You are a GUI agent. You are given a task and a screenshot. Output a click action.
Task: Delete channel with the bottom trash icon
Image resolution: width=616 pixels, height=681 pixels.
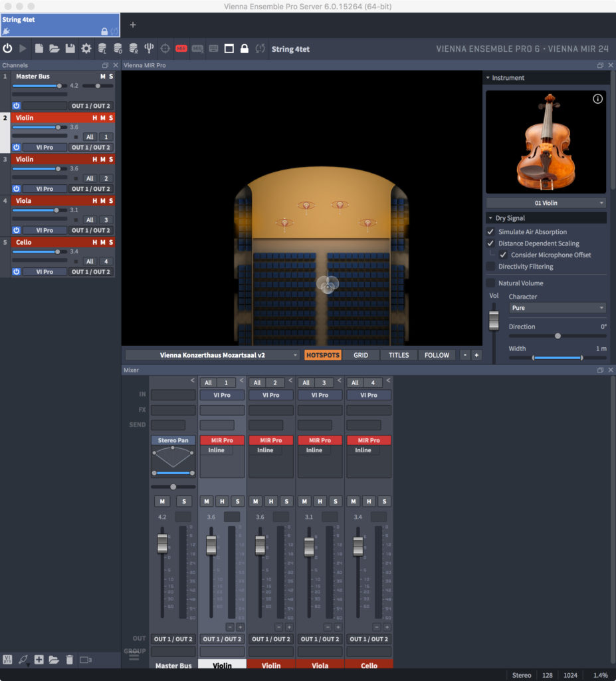pyautogui.click(x=69, y=660)
